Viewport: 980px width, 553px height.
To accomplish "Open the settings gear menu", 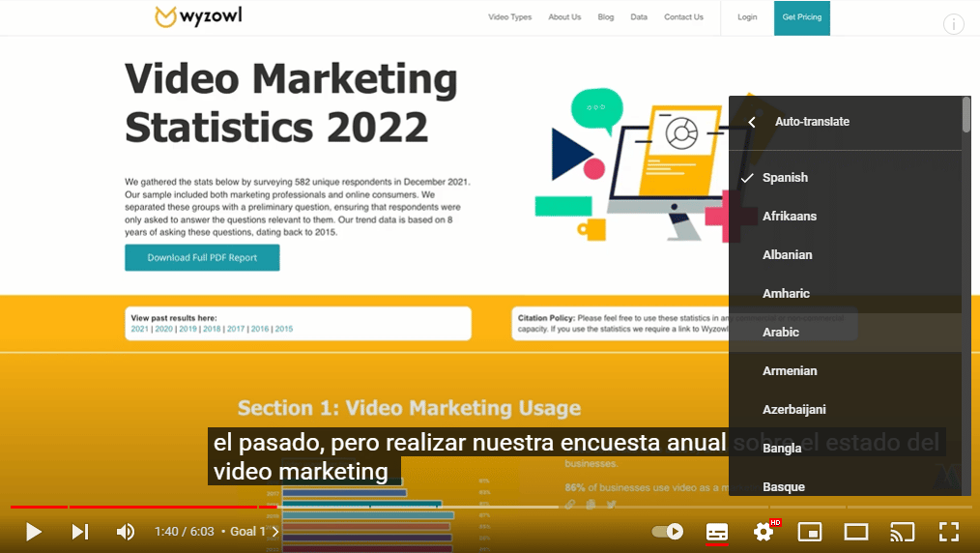I will point(764,532).
